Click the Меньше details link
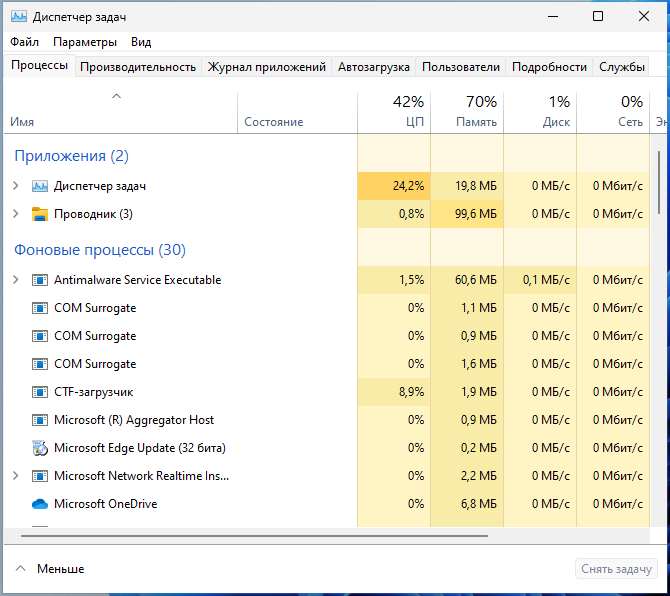 pos(60,569)
